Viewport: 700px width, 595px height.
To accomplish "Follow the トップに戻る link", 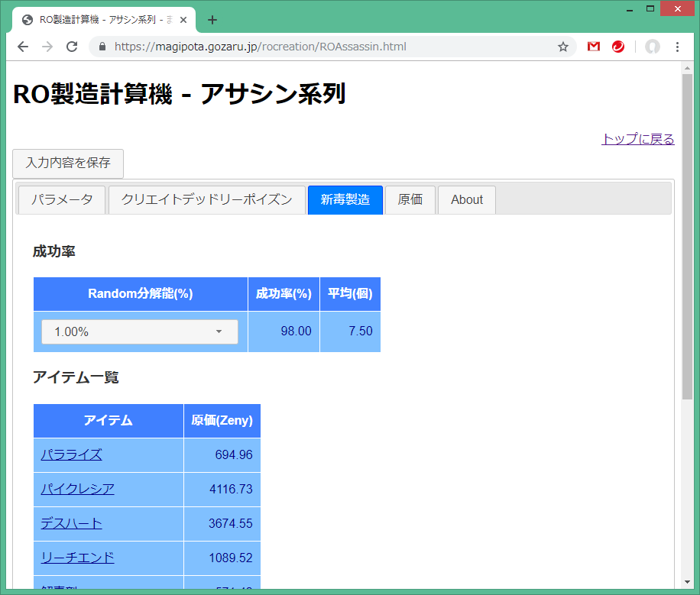I will coord(637,139).
